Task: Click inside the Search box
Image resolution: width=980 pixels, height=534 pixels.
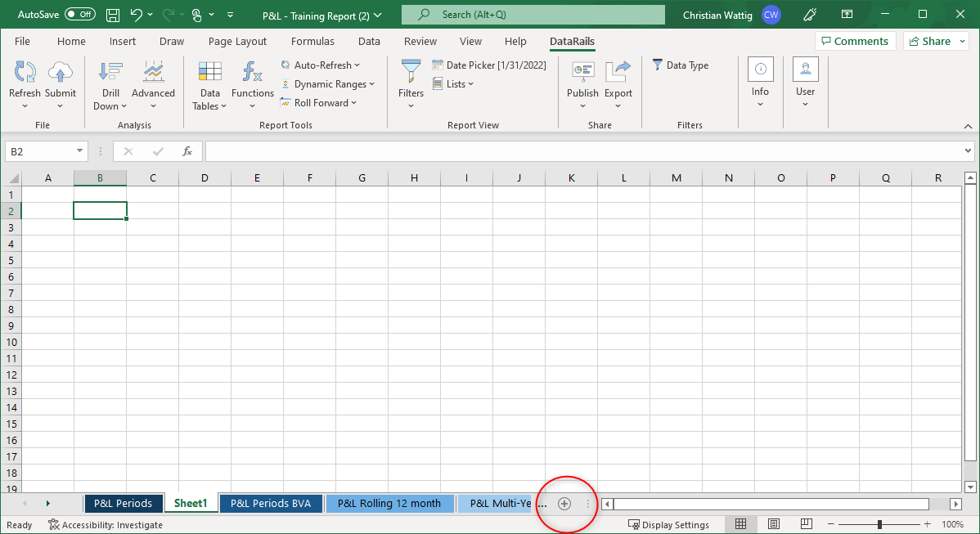Action: (x=533, y=15)
